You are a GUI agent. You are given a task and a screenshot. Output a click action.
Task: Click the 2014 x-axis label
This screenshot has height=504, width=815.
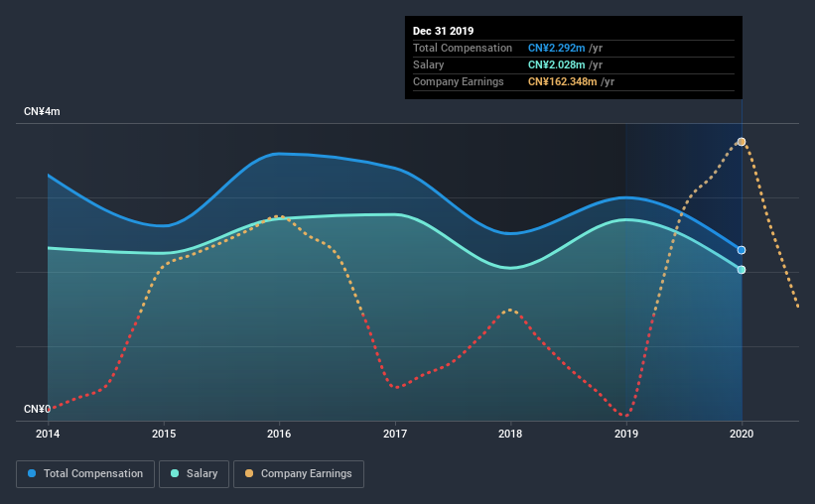[x=48, y=434]
